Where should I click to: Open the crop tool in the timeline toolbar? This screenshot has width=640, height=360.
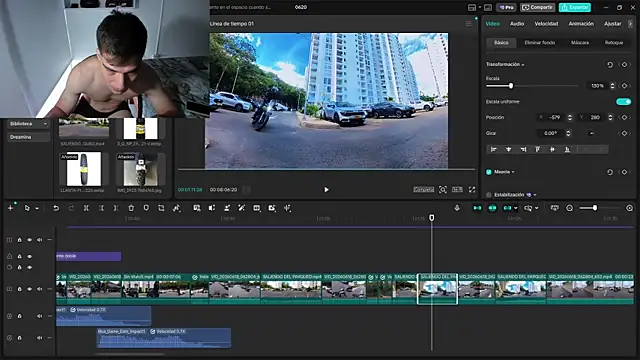pos(161,208)
